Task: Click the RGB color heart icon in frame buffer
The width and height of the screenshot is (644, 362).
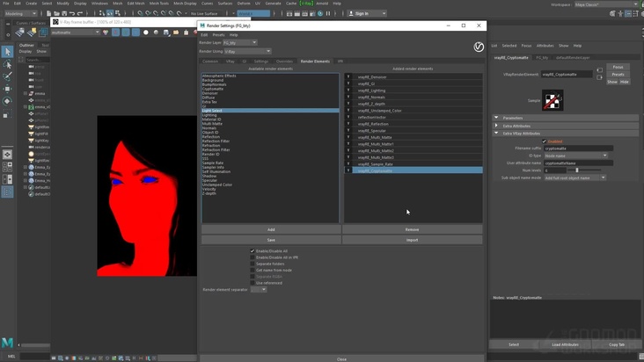Action: pyautogui.click(x=106, y=32)
